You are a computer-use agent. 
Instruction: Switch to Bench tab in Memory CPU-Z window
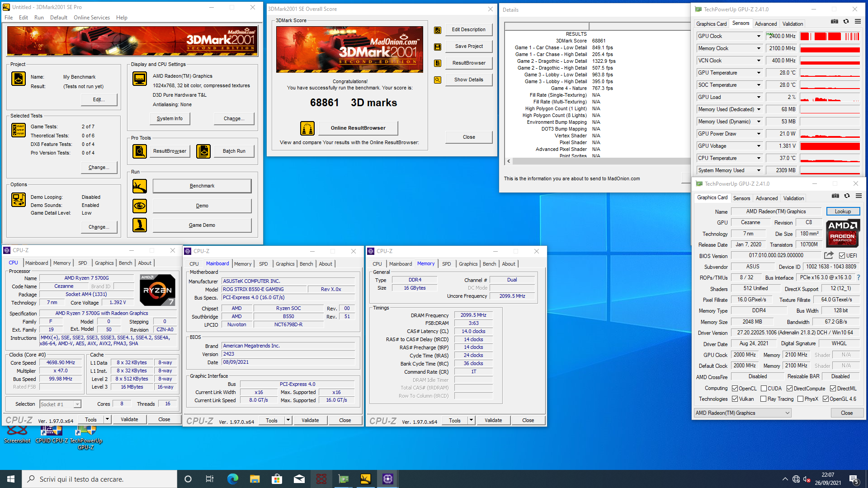pyautogui.click(x=489, y=264)
